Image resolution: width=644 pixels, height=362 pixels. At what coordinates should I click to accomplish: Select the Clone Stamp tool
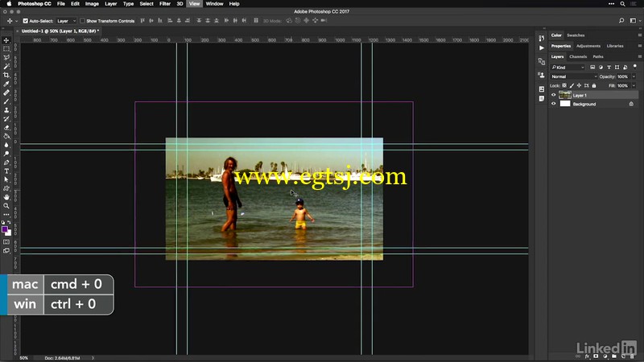point(6,110)
